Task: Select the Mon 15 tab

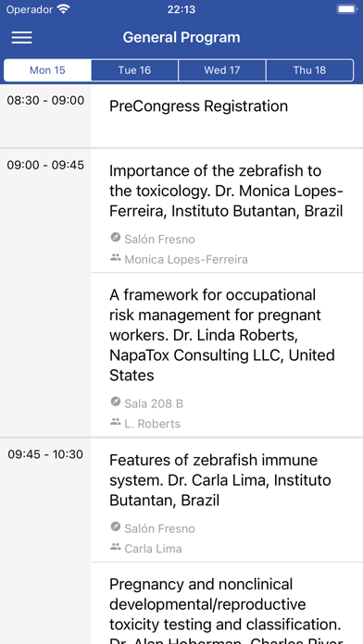Action: [x=47, y=70]
